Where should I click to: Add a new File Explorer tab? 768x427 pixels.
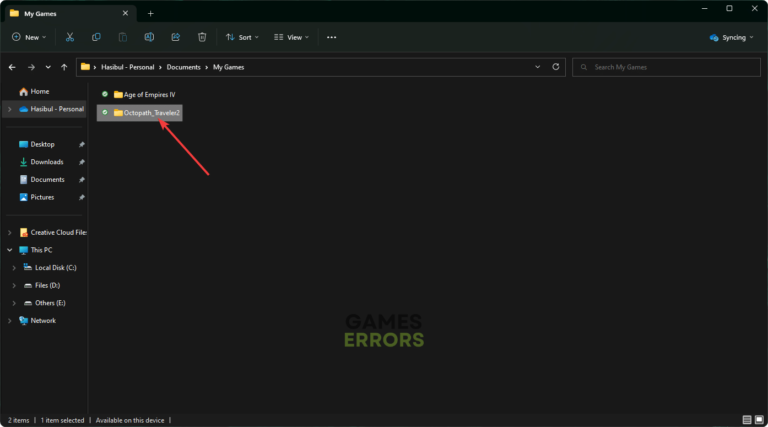click(151, 13)
